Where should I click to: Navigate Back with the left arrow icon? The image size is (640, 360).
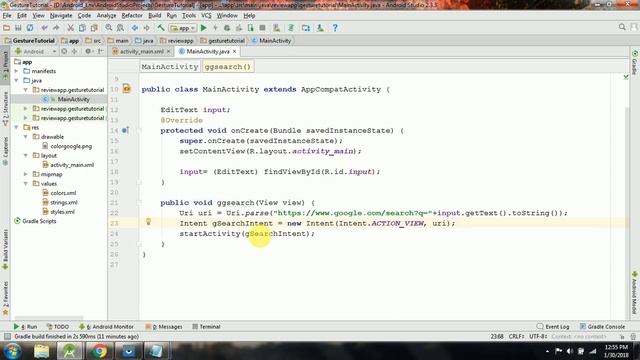[x=135, y=28]
